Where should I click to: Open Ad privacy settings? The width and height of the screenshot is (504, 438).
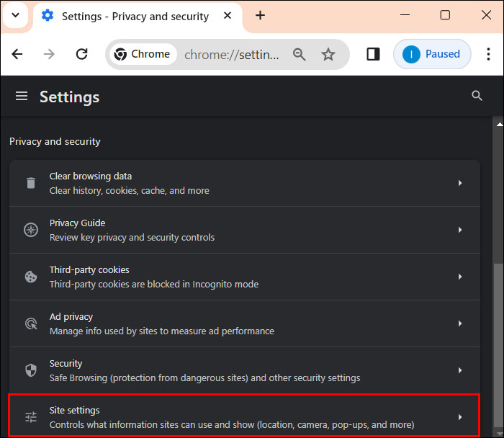point(245,323)
